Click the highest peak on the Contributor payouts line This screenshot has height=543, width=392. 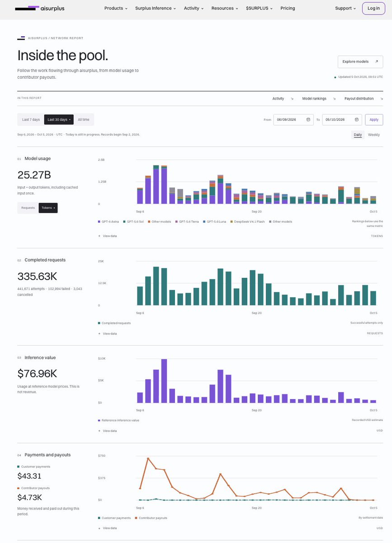coord(148,458)
